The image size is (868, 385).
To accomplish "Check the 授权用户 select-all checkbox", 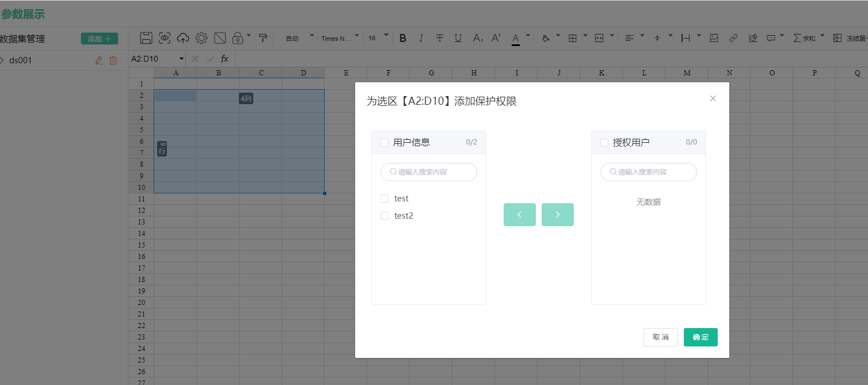I will coord(604,143).
